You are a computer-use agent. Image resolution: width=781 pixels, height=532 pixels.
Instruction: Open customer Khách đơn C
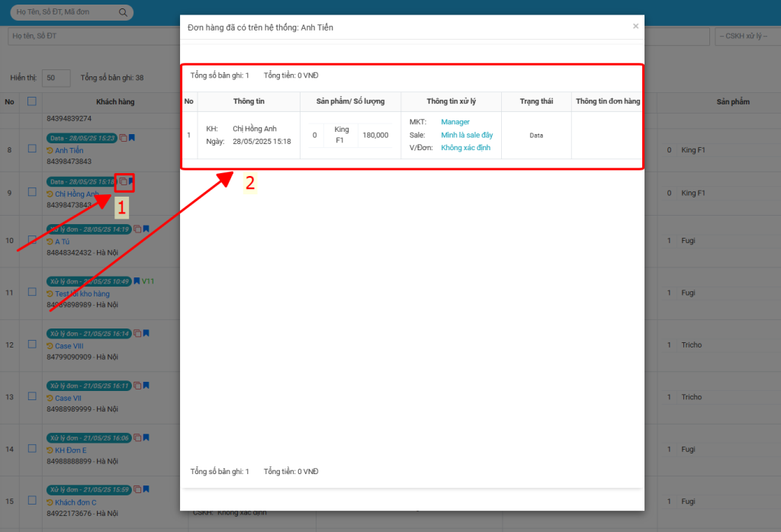(76, 502)
